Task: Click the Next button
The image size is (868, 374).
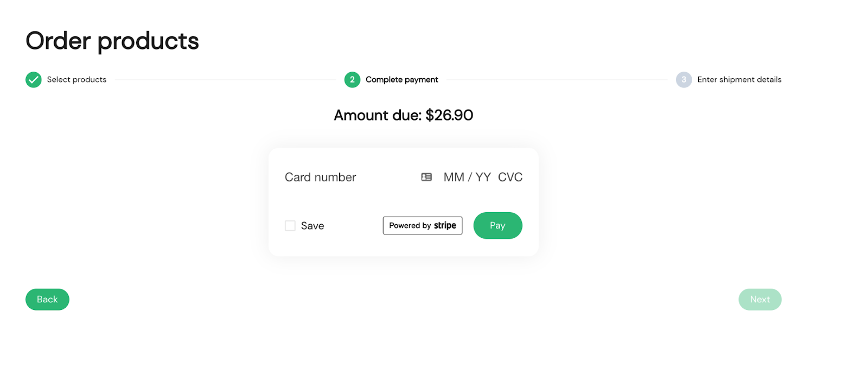Action: [x=759, y=300]
